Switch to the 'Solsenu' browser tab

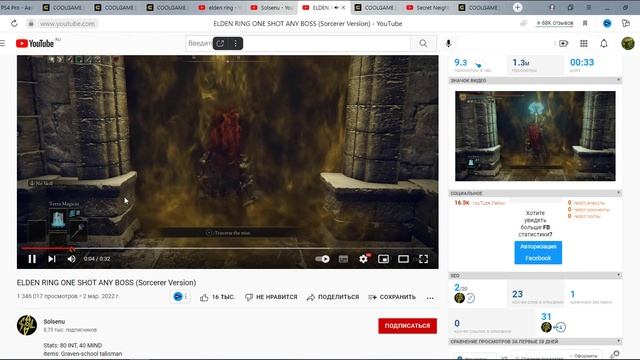click(x=272, y=8)
